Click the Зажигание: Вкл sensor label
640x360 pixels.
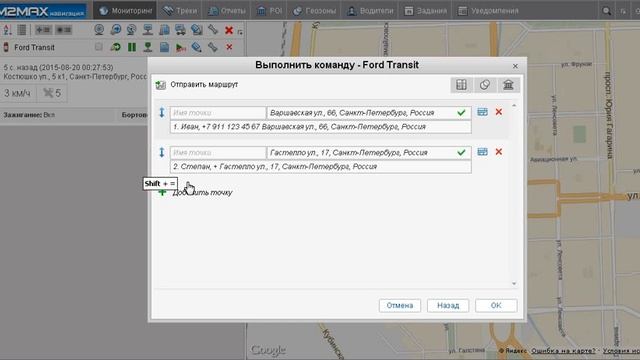29,115
